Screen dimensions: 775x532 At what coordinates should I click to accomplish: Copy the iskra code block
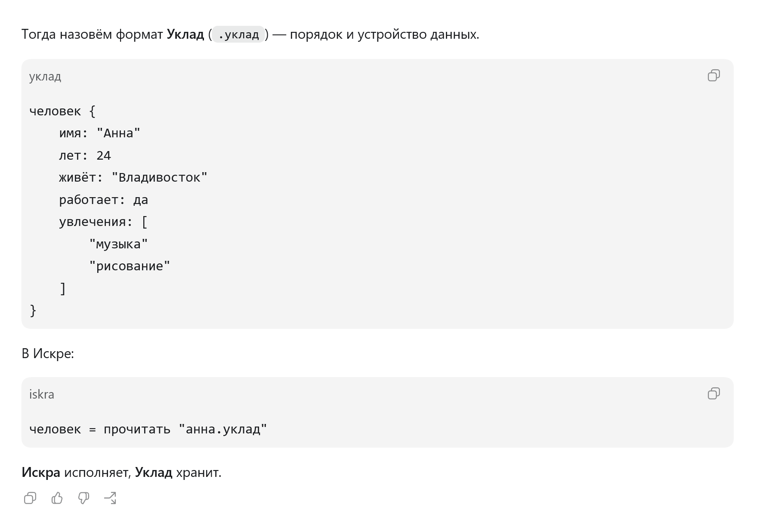click(x=713, y=393)
